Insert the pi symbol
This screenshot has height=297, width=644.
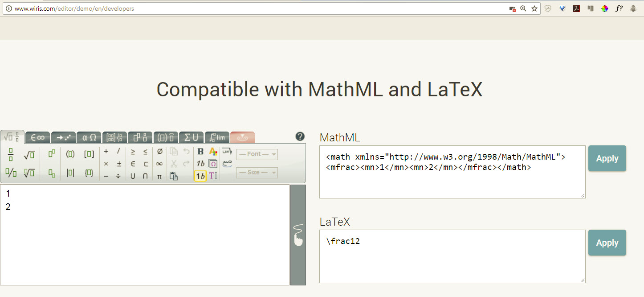[x=159, y=176]
